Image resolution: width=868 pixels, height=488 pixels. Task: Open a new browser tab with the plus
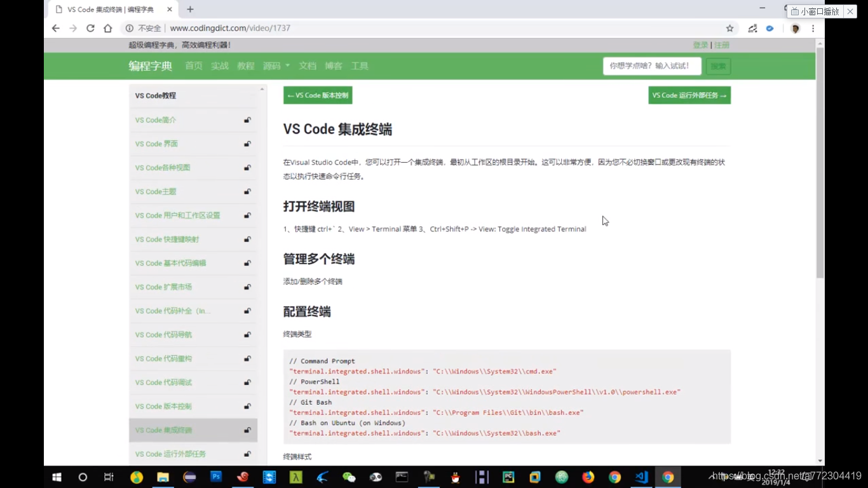pos(190,10)
